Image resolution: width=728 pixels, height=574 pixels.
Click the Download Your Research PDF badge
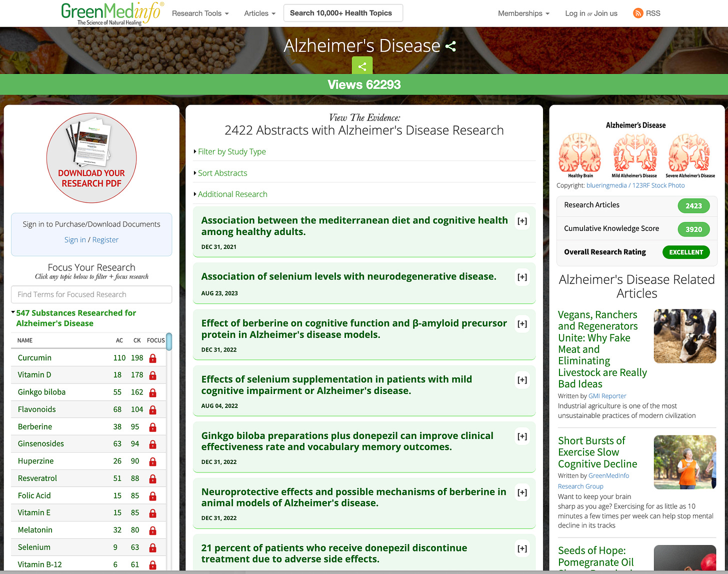pos(91,157)
